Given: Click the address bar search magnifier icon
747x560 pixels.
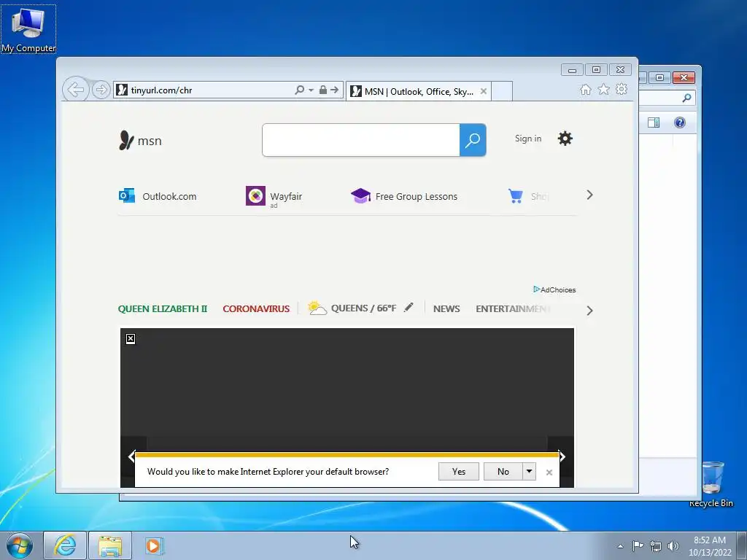Looking at the screenshot, I should (299, 90).
